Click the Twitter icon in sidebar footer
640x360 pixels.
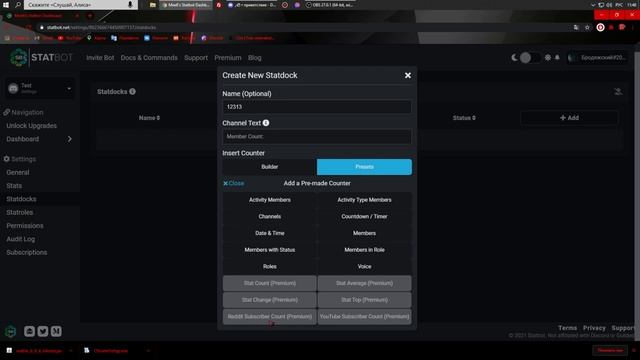(43, 331)
